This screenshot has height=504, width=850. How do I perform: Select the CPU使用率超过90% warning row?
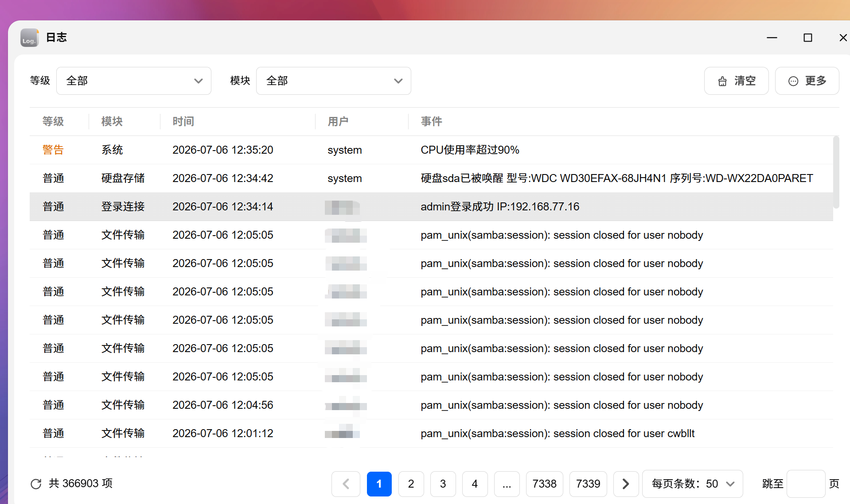tap(431, 150)
